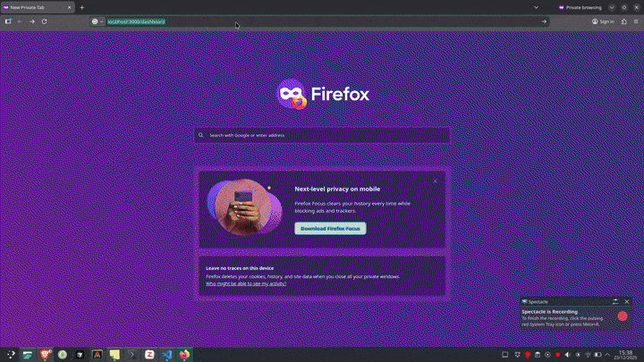Image resolution: width=644 pixels, height=362 pixels.
Task: Click the Firefox private browsing logo
Action: coord(292,94)
